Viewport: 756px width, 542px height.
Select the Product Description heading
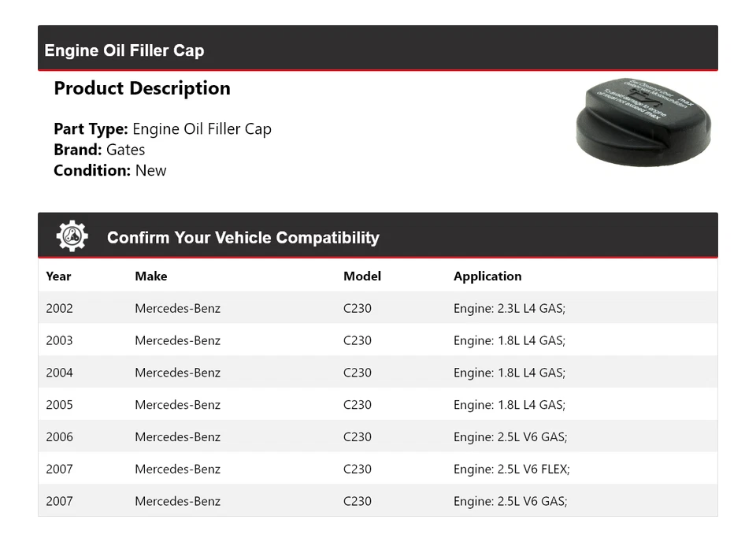point(142,88)
